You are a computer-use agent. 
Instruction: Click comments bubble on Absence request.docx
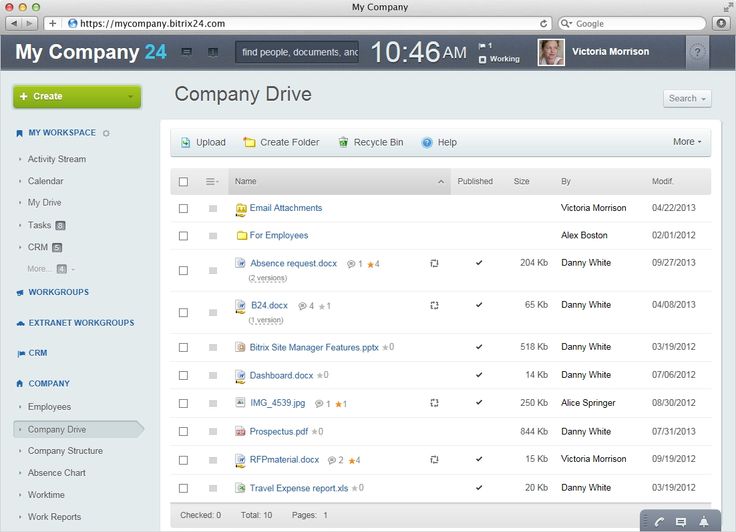click(x=351, y=264)
